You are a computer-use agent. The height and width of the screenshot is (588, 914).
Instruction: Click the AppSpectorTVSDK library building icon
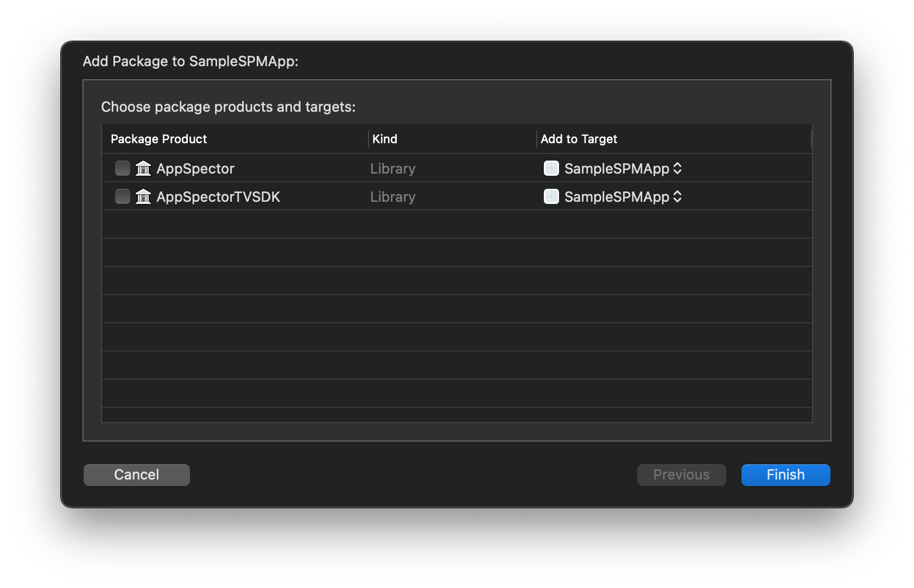pyautogui.click(x=143, y=196)
